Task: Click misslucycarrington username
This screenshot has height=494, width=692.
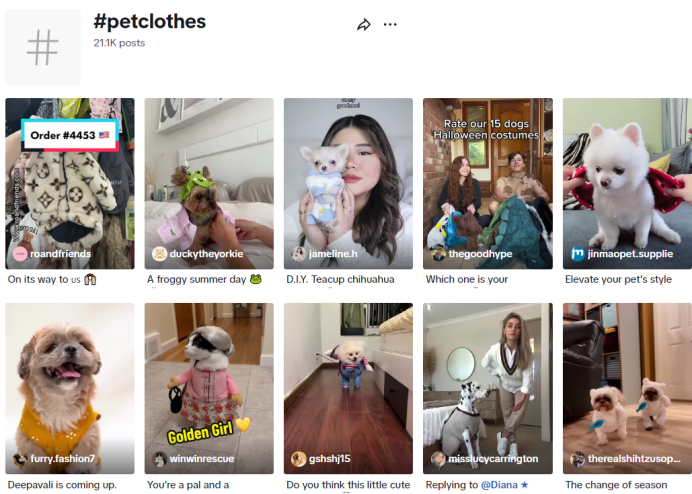Action: (x=494, y=459)
